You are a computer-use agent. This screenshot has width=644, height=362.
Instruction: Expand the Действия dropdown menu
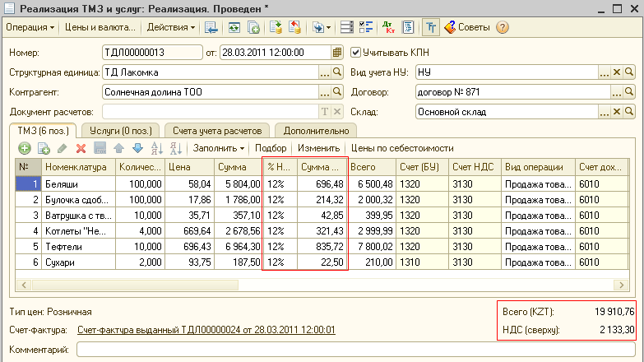point(171,27)
